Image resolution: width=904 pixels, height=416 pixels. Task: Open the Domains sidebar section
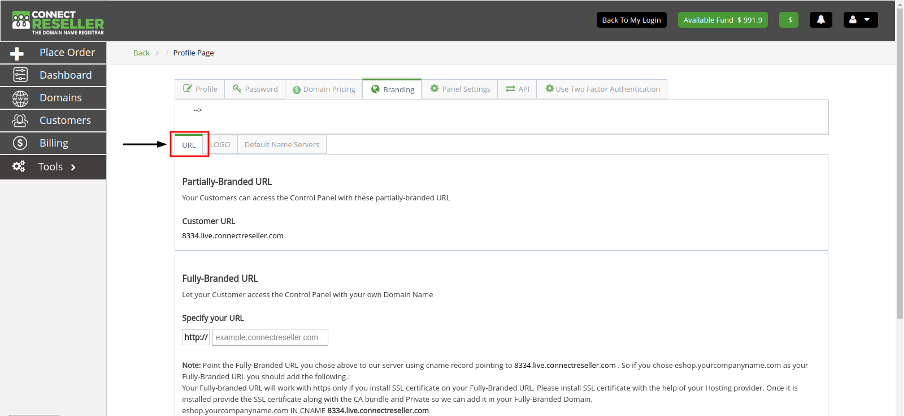pyautogui.click(x=53, y=98)
